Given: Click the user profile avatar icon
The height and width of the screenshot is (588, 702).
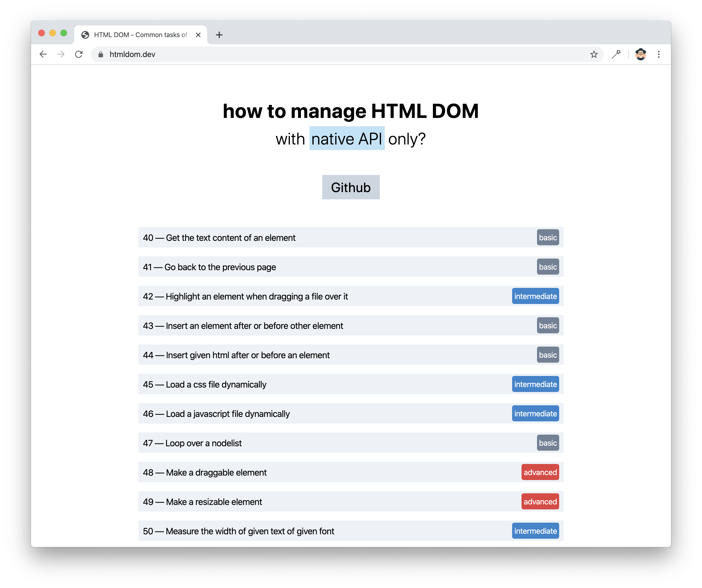Looking at the screenshot, I should [640, 54].
